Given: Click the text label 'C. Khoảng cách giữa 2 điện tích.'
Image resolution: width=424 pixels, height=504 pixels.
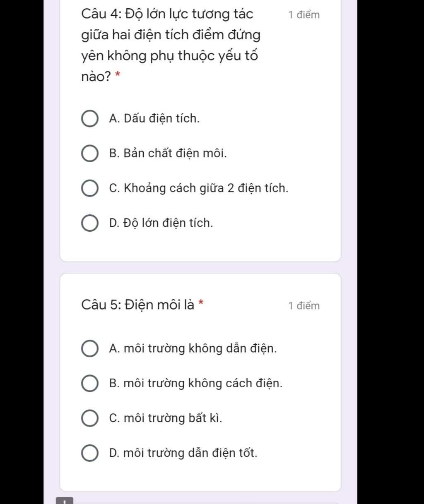Looking at the screenshot, I should coord(199,188).
